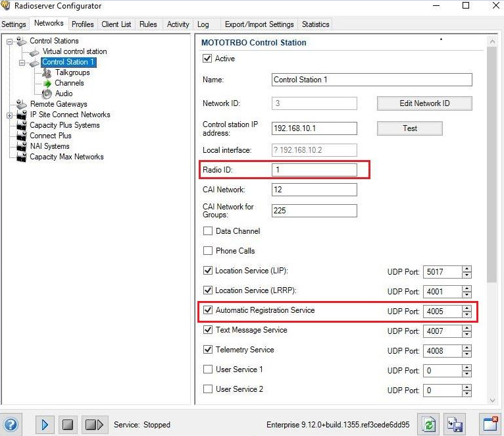Increase the User Service 1 UDP port
Screen dimensions: 504x436
point(466,368)
